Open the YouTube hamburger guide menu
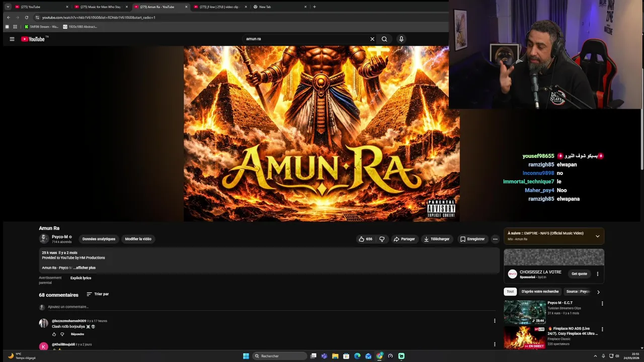Viewport: 644px width, 362px height. (x=12, y=39)
